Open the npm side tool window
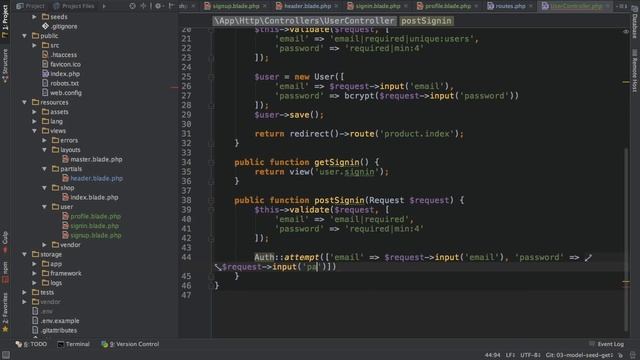The height and width of the screenshot is (360, 640). coord(5,272)
